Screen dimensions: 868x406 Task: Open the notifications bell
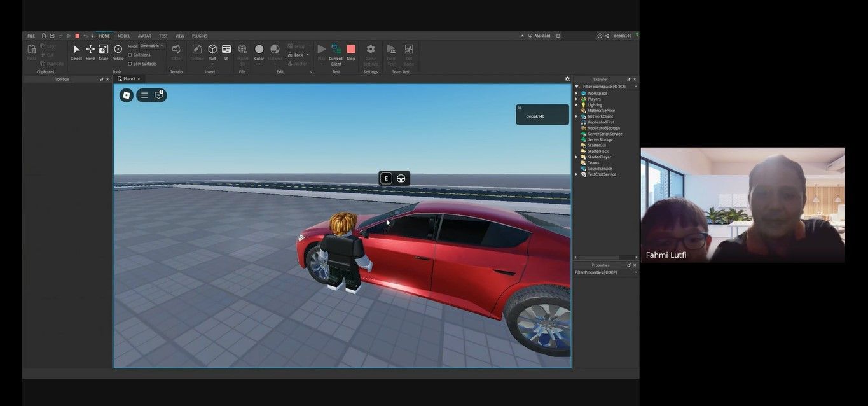click(558, 36)
